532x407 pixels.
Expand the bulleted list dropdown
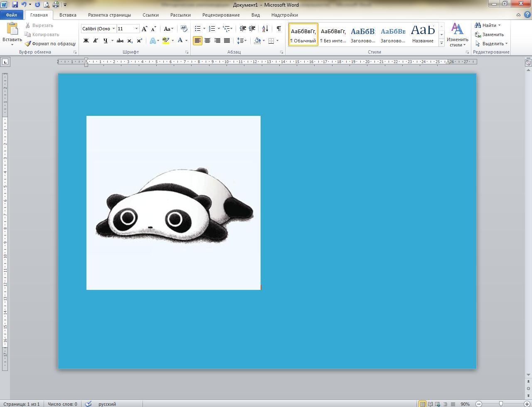click(x=204, y=29)
